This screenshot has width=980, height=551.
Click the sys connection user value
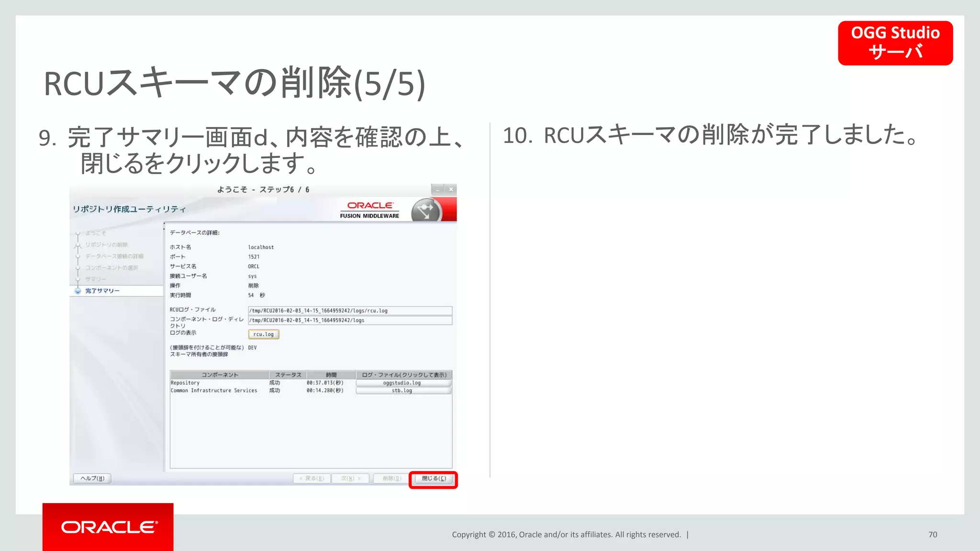click(252, 276)
